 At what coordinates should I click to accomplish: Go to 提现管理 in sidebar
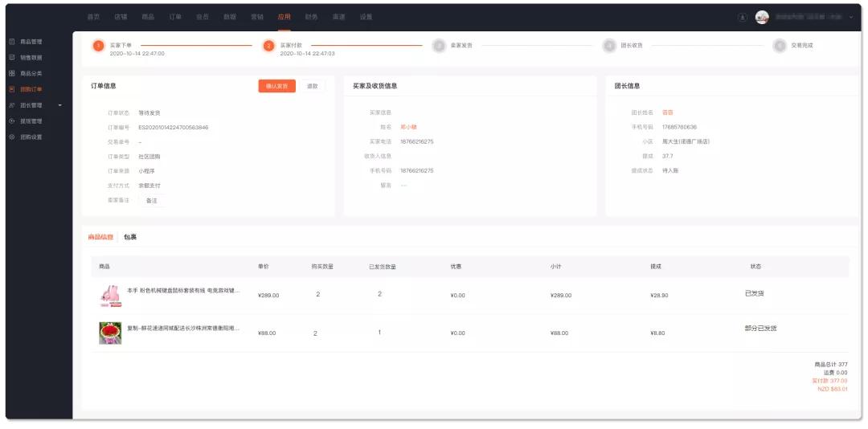click(31, 121)
